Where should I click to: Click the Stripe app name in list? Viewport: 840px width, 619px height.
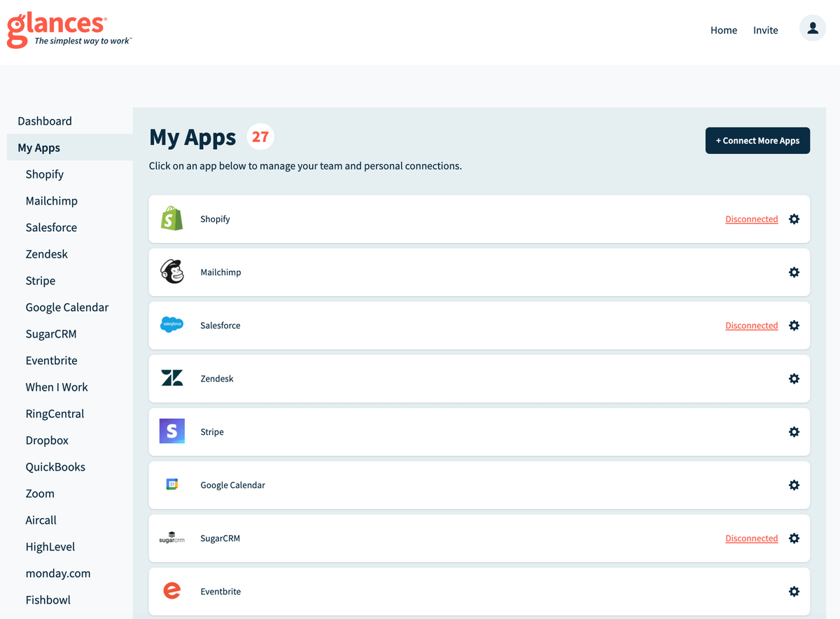coord(212,432)
